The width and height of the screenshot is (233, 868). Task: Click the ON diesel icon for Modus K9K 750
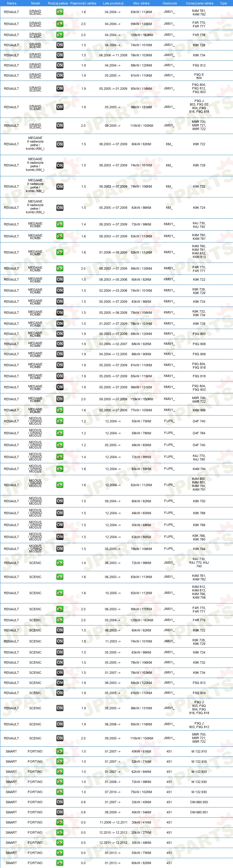coord(60,501)
